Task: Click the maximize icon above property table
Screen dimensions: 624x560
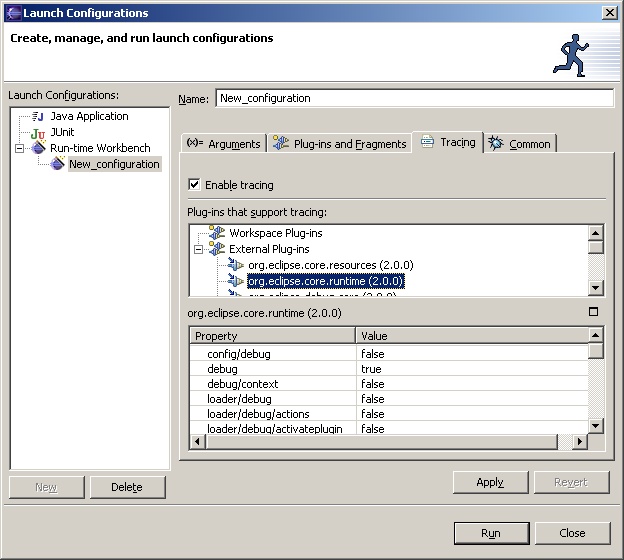Action: (x=593, y=312)
